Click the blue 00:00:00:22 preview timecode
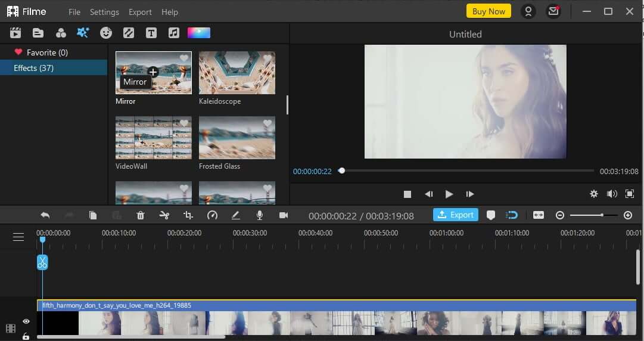Image resolution: width=644 pixels, height=341 pixels. [x=312, y=171]
